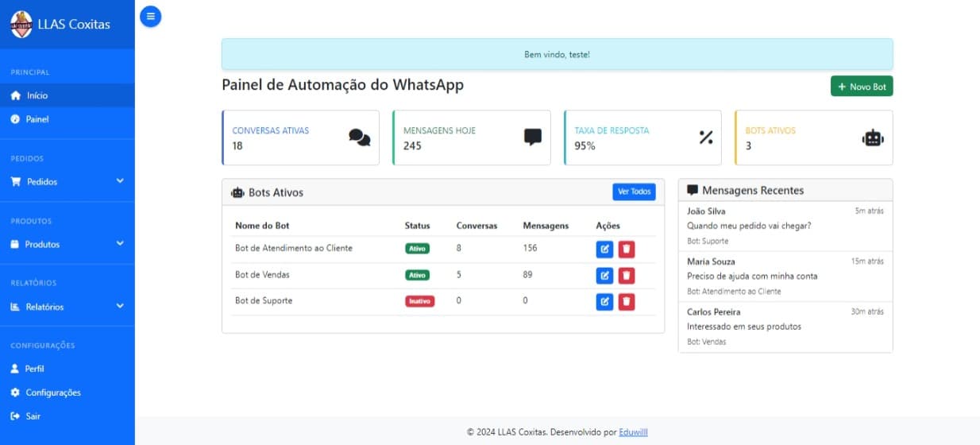Click the LLAS Coxitas brand title
980x445 pixels.
click(74, 25)
